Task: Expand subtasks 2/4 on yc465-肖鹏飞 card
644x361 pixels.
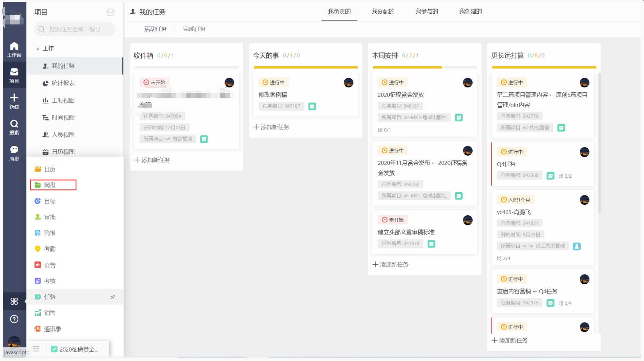Action: 503,258
